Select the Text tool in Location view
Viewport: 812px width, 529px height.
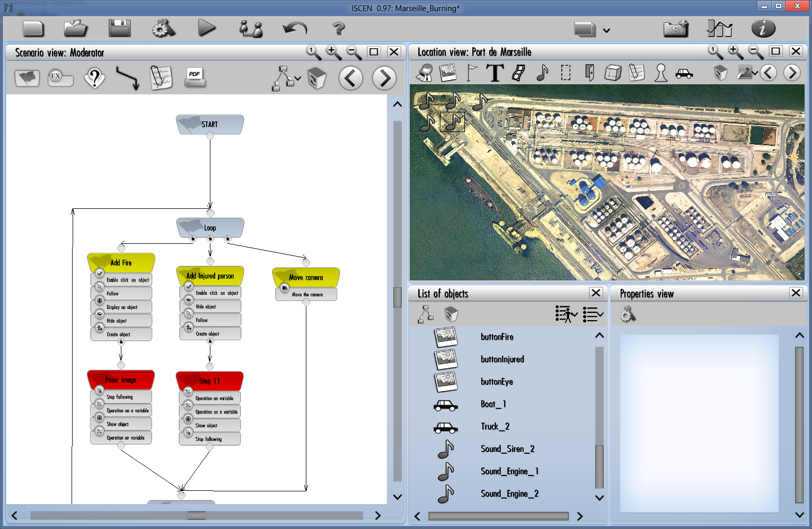[x=495, y=73]
